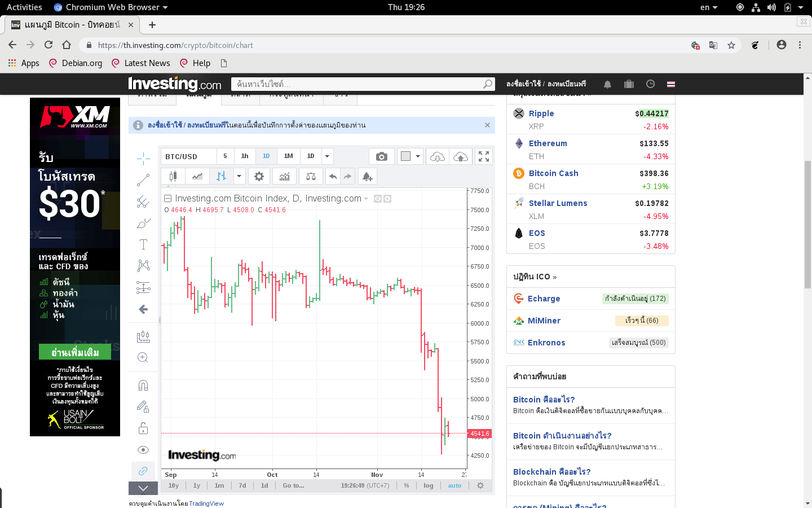Open the Ethereum cryptocurrency link
The width and height of the screenshot is (812, 508).
[x=548, y=143]
